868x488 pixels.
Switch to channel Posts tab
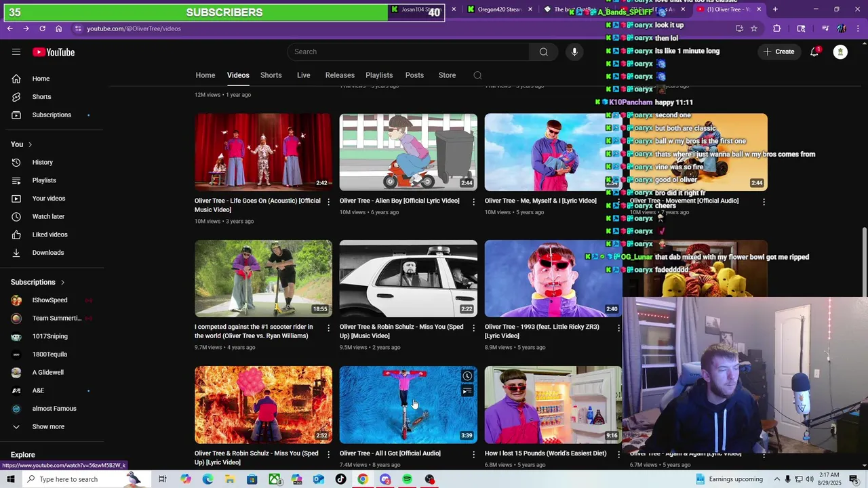[x=414, y=75]
